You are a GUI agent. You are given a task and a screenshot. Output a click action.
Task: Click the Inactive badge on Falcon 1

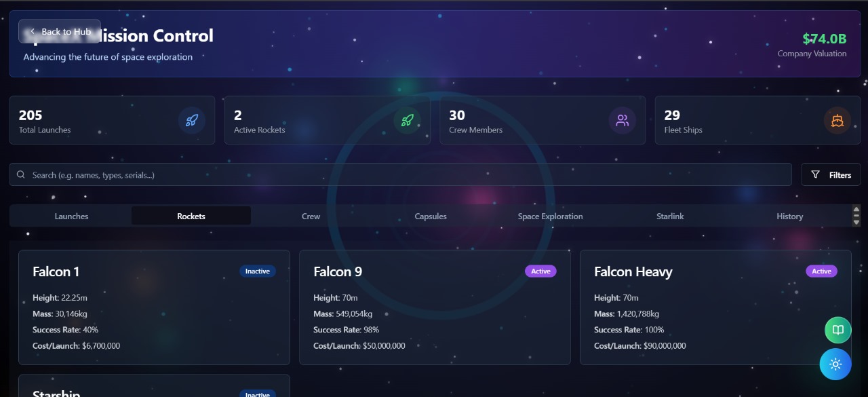pyautogui.click(x=258, y=271)
